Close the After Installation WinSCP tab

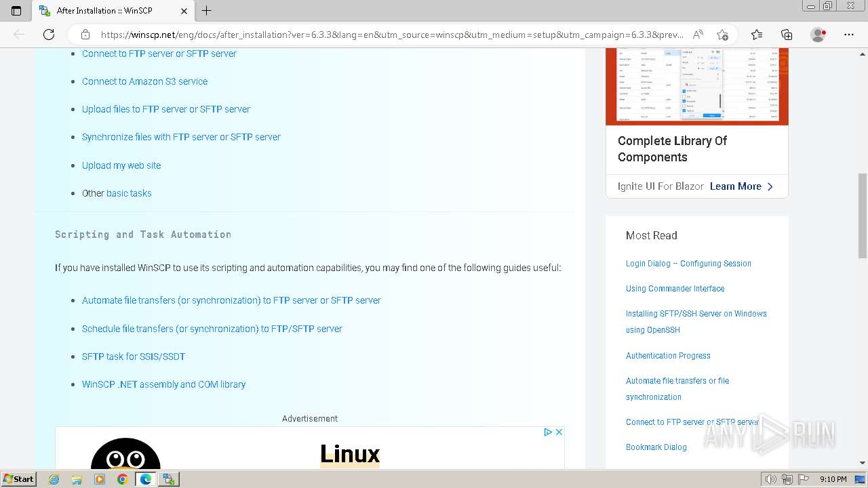pos(184,11)
